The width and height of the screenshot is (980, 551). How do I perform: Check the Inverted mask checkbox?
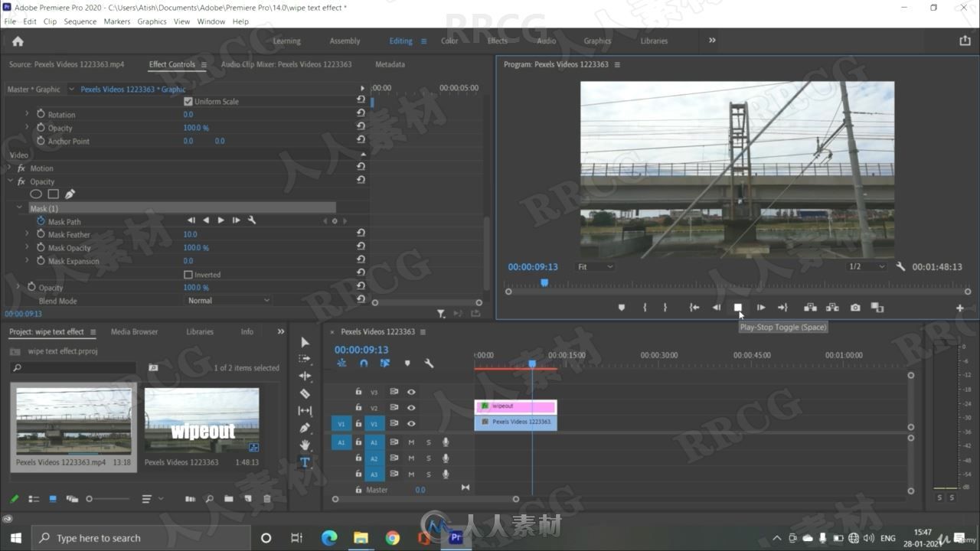coord(188,274)
